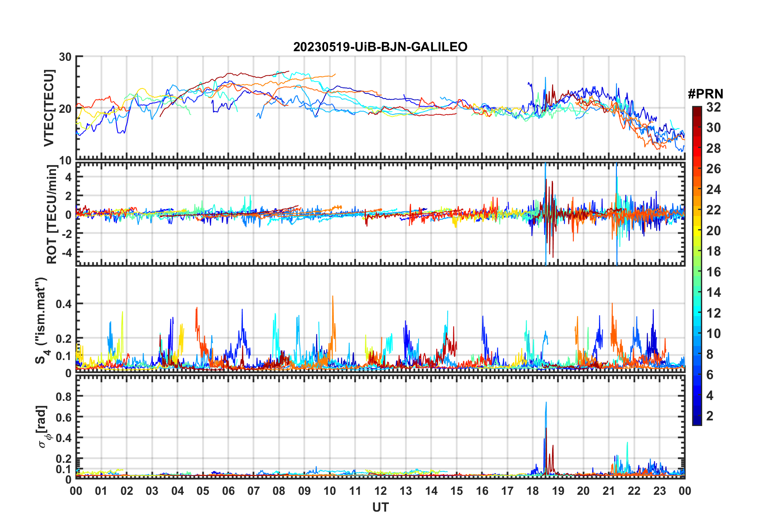The image size is (761, 532).
Task: Select the VTEC[TECU] y-axis label
Action: click(49, 108)
